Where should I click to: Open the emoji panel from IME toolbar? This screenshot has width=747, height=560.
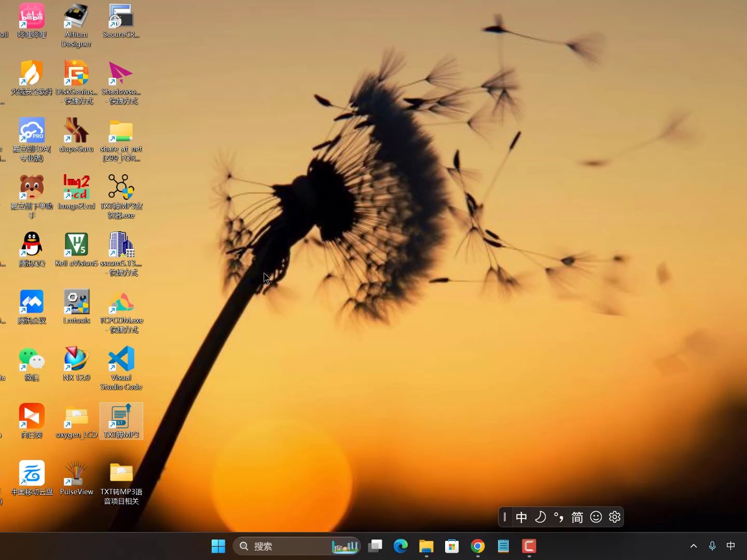596,517
